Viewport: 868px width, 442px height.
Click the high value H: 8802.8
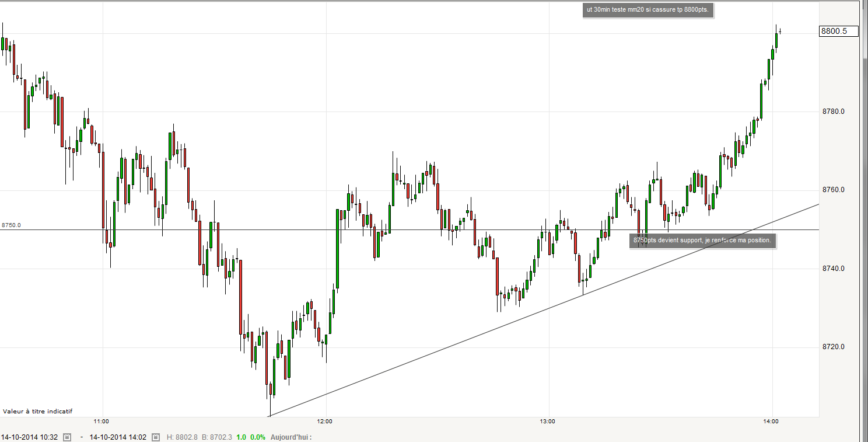(182, 437)
